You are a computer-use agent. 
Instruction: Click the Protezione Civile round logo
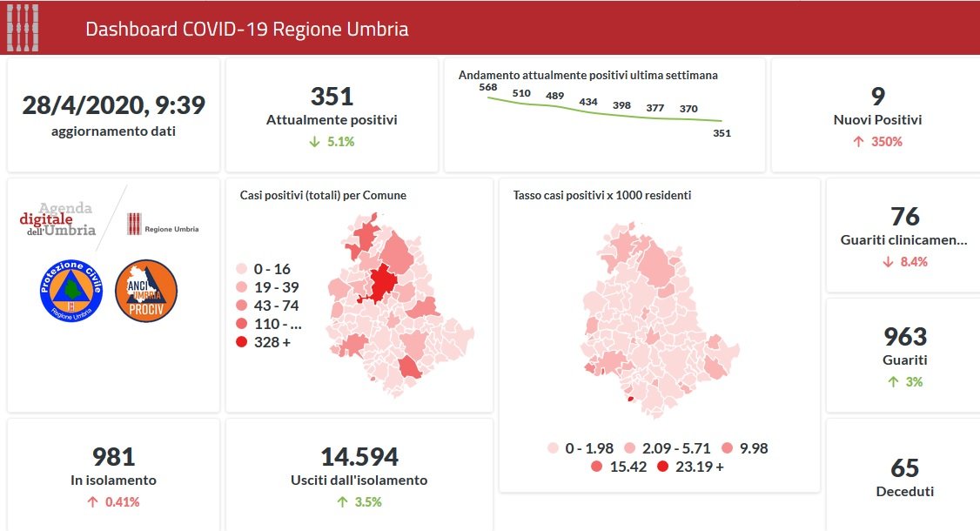(71, 291)
